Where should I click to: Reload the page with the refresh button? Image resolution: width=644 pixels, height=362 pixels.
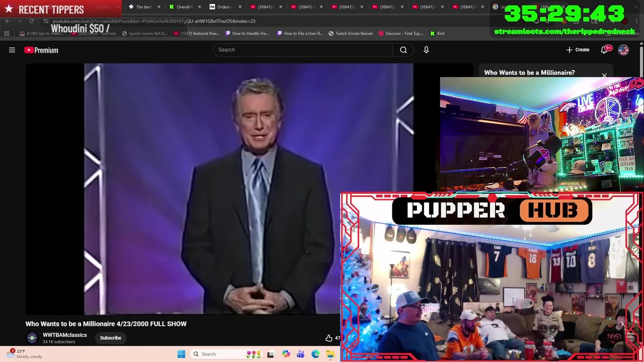coord(31,21)
